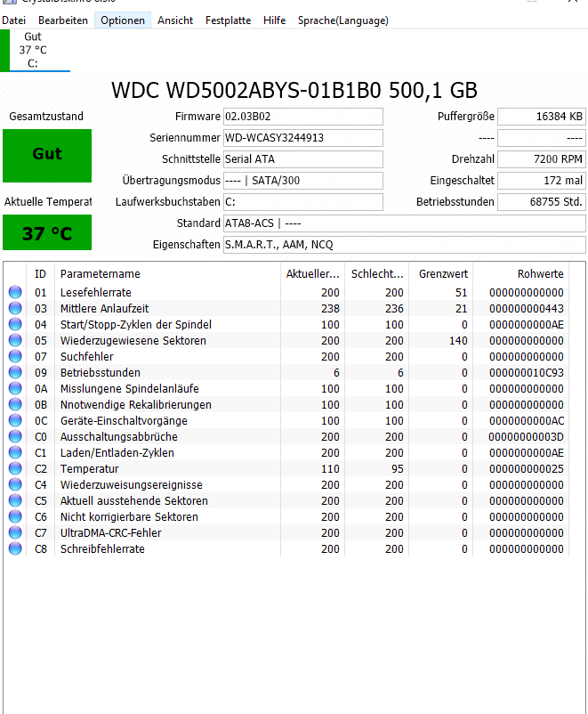Click worst value 95 in Temperatur row
The height and width of the screenshot is (714, 588).
[x=398, y=468]
